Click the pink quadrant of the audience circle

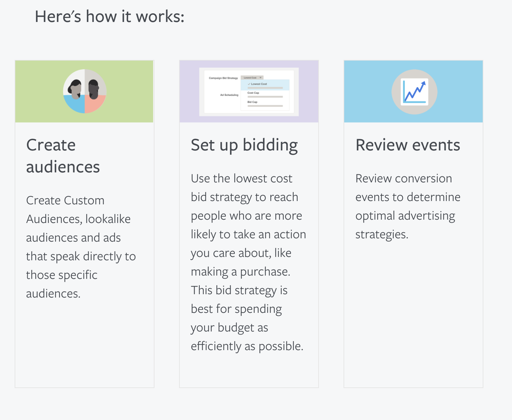tap(95, 105)
